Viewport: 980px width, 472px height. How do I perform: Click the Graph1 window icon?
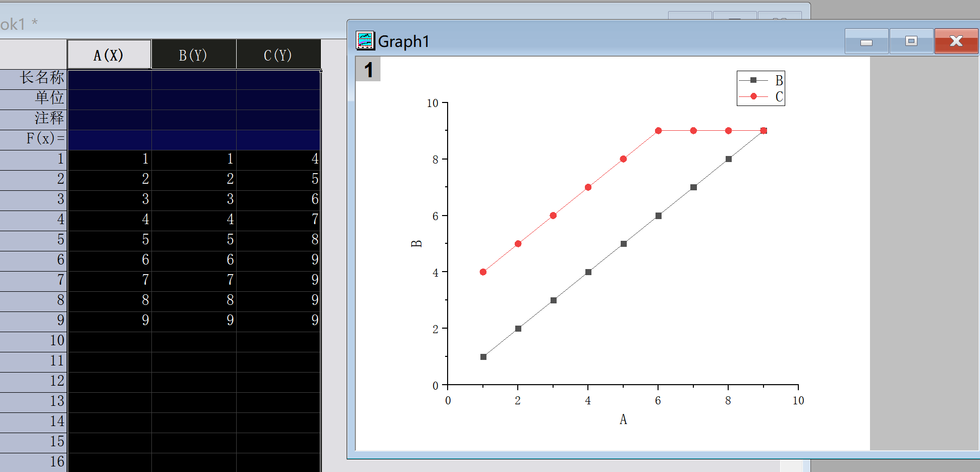(365, 40)
